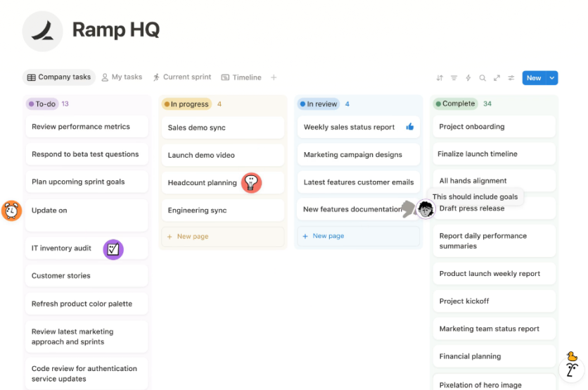This screenshot has width=588, height=390.
Task: Click the To-do status group header
Action: point(42,104)
